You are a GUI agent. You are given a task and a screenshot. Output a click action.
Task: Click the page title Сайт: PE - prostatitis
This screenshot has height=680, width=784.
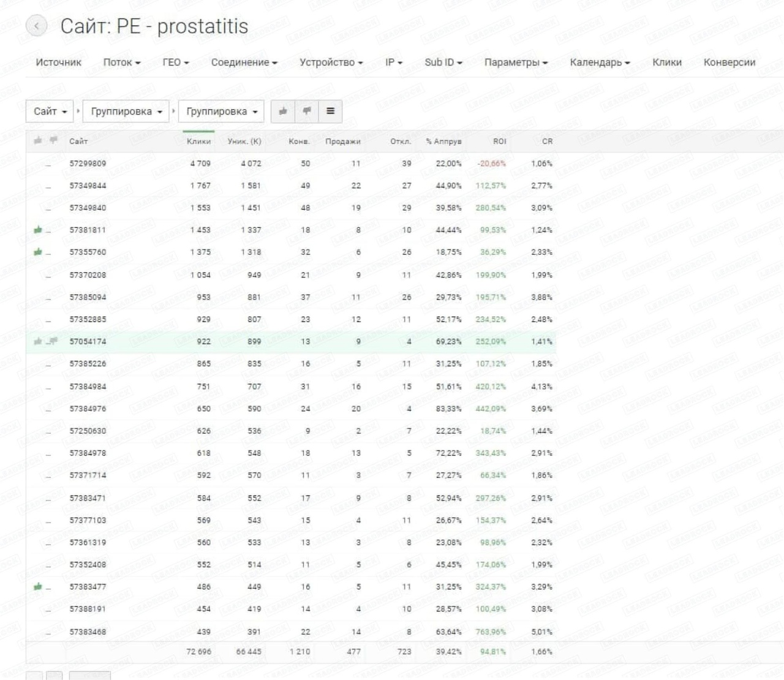pos(154,26)
